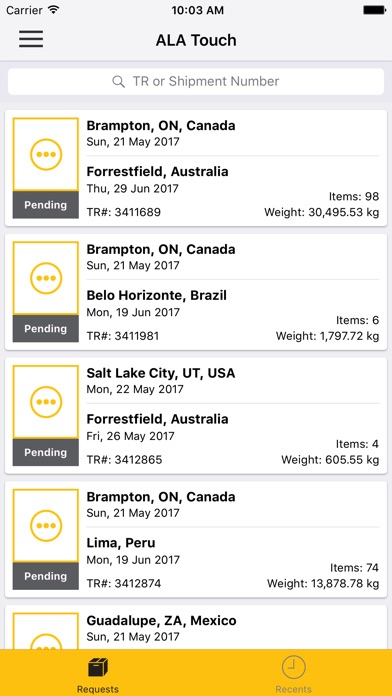Switch to the Requests tab
This screenshot has height=696, width=392.
[98, 674]
